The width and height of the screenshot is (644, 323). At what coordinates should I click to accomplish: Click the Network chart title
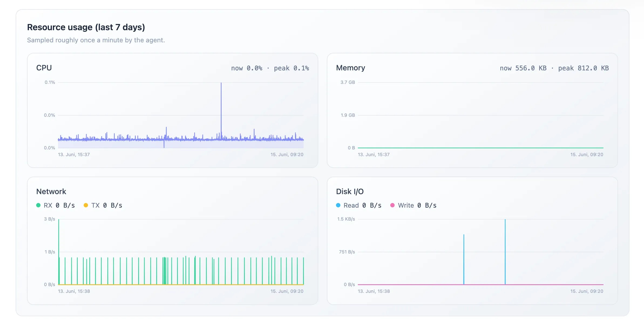pyautogui.click(x=51, y=191)
